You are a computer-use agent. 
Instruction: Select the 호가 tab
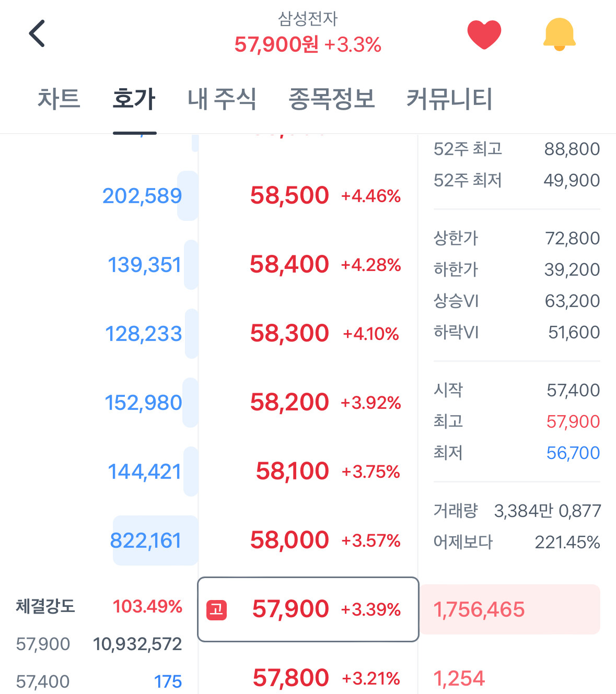click(134, 99)
